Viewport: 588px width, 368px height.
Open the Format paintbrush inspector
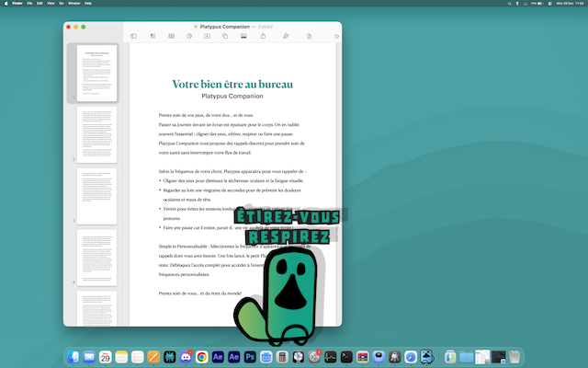tap(286, 36)
